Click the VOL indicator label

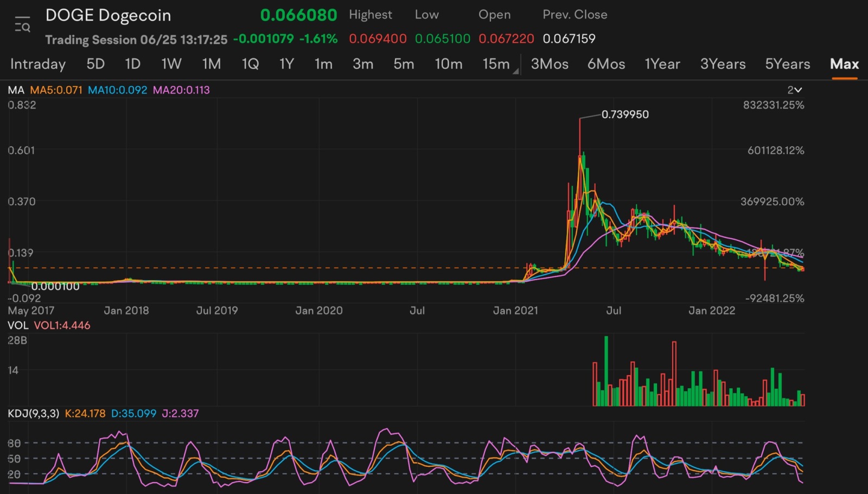[x=18, y=326]
